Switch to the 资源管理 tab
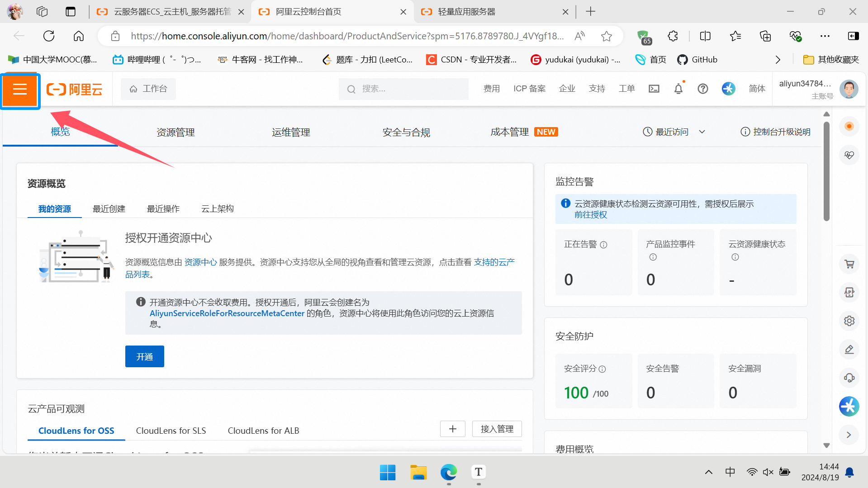The image size is (868, 488). (175, 132)
